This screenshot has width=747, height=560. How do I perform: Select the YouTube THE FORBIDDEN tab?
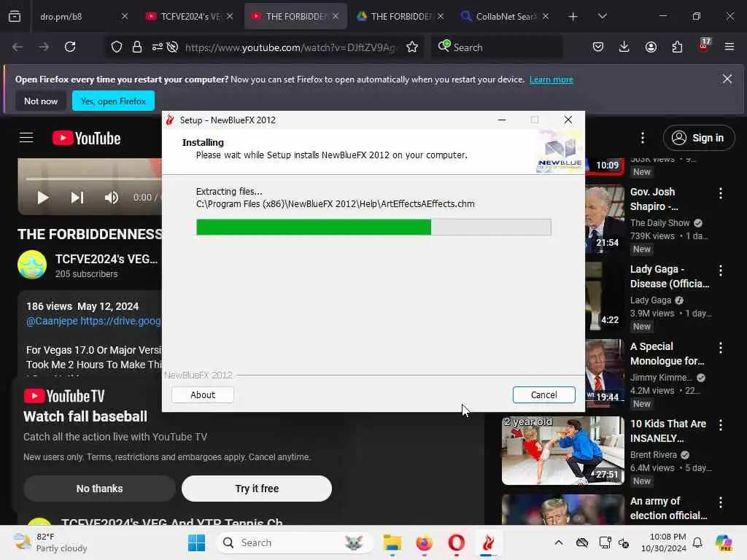296,16
